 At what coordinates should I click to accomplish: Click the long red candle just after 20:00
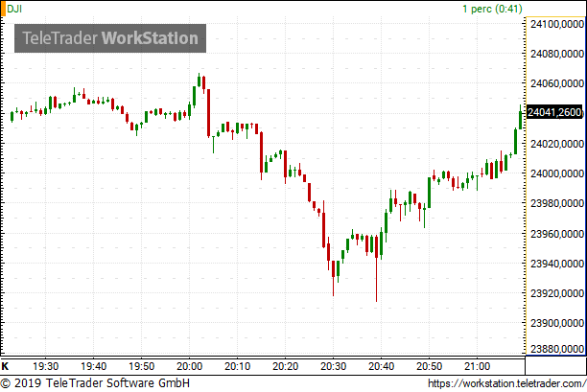208,113
